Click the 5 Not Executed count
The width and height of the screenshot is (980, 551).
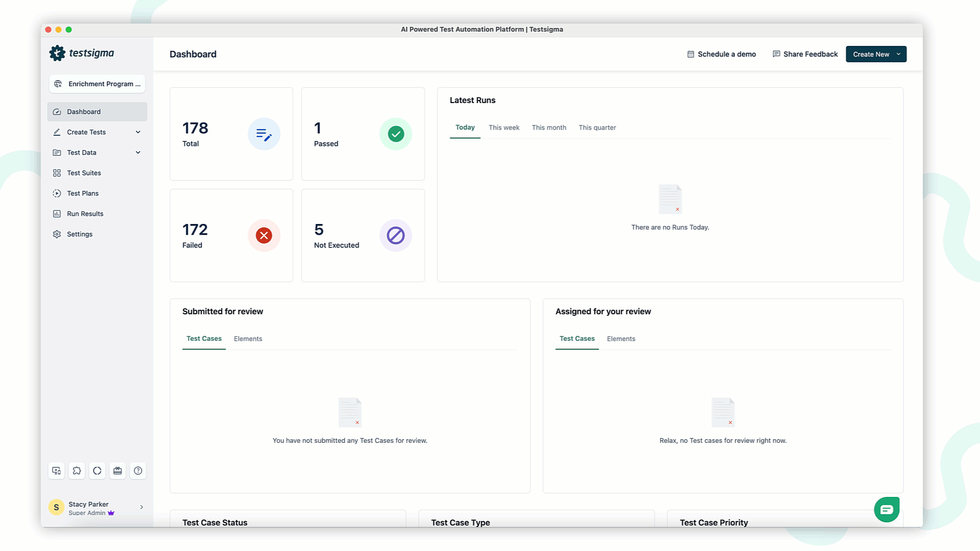click(319, 230)
